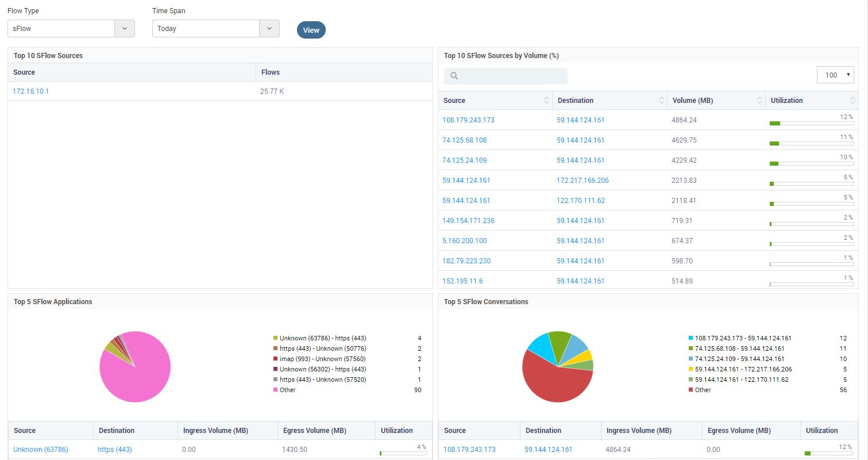Click the https (443) - Unknown (57520) legend swatch
Viewport: 868px width, 460px height.
click(x=275, y=379)
